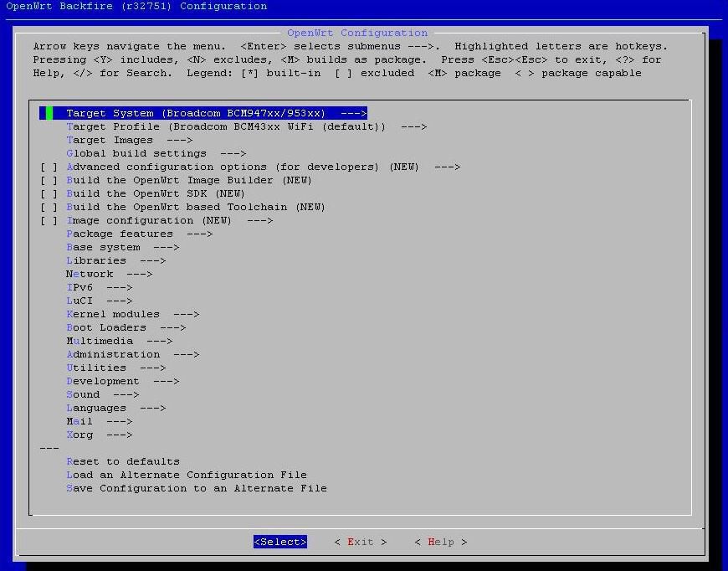The height and width of the screenshot is (571, 728).
Task: Open the Development submenu
Action: point(122,382)
